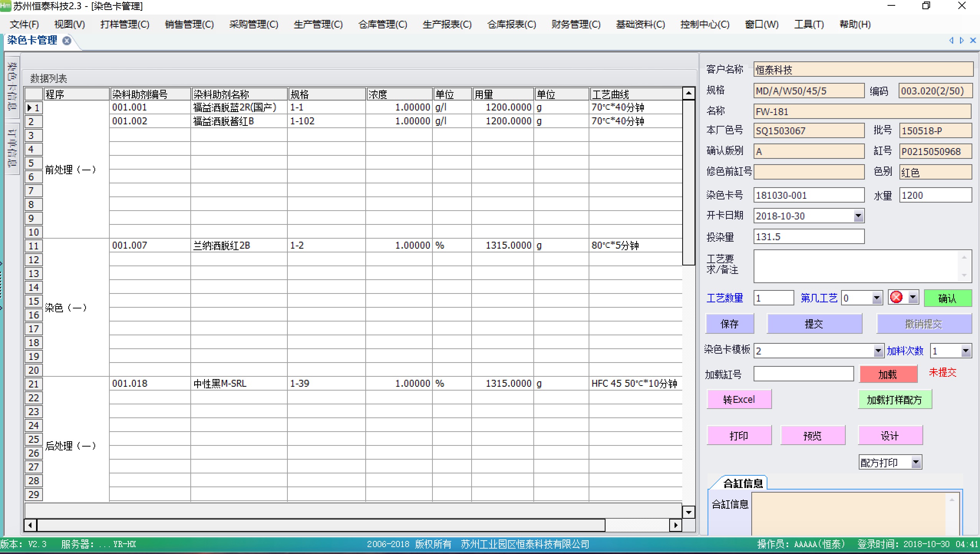Click the cell 001.018 in the table
Screen dimensions: 980x554
150,384
